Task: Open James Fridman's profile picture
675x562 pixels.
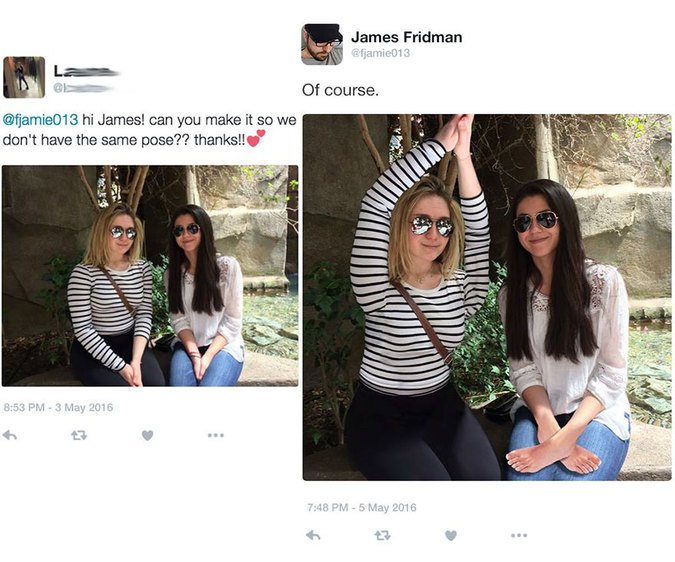Action: pyautogui.click(x=322, y=45)
